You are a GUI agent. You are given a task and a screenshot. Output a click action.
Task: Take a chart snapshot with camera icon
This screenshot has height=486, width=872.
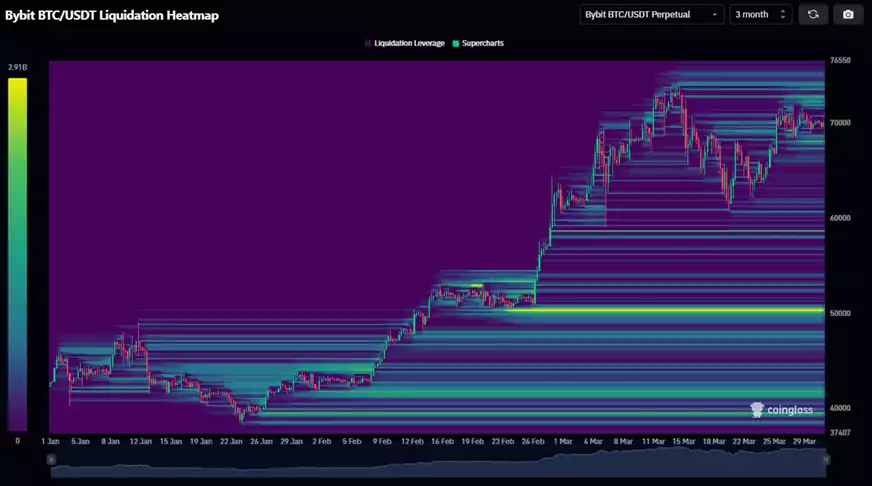(x=848, y=14)
